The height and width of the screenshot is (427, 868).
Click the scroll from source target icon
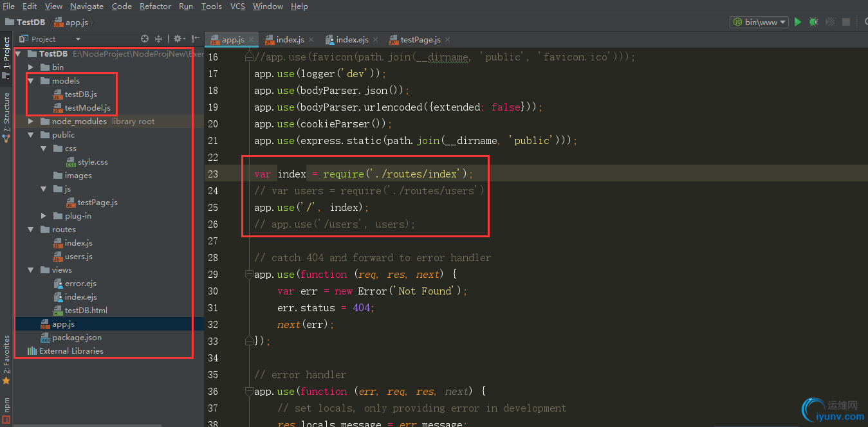(145, 39)
